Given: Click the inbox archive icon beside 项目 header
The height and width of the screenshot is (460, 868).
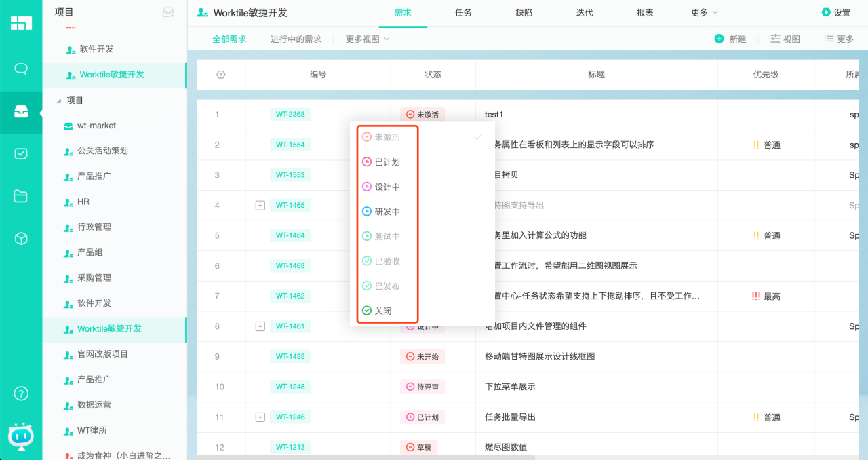Looking at the screenshot, I should [168, 12].
